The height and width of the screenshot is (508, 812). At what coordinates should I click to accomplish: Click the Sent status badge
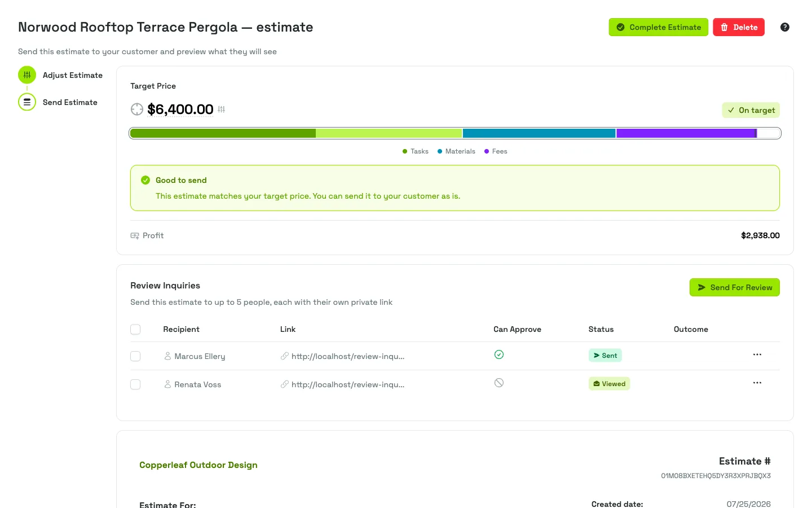point(605,356)
